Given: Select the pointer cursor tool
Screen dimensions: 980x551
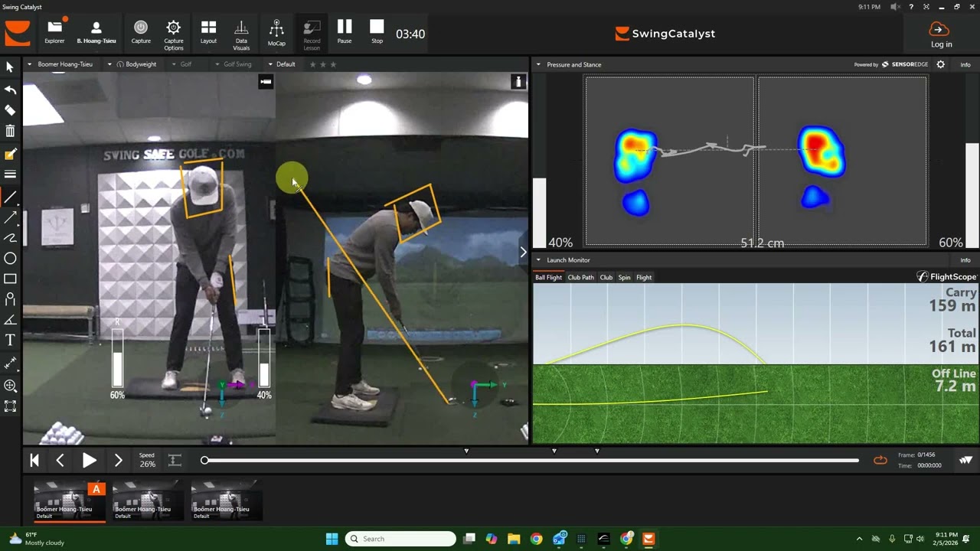Looking at the screenshot, I should (10, 67).
